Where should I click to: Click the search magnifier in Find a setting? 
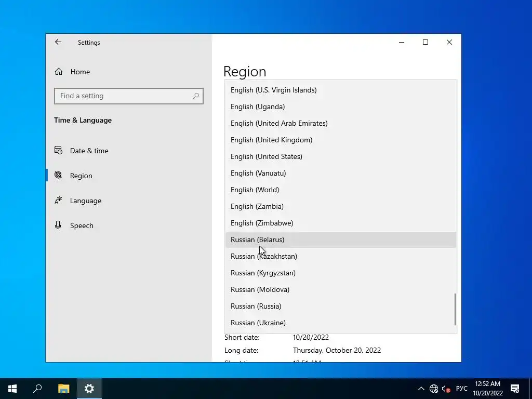[x=196, y=96]
